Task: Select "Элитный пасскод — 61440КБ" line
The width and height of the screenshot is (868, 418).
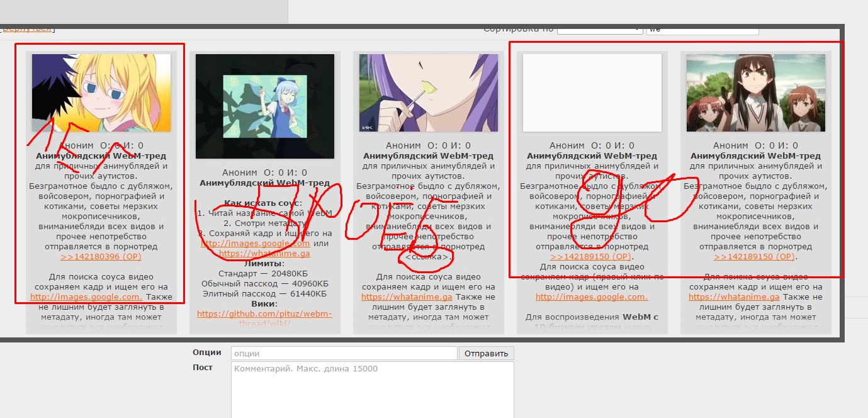Action: [x=265, y=294]
